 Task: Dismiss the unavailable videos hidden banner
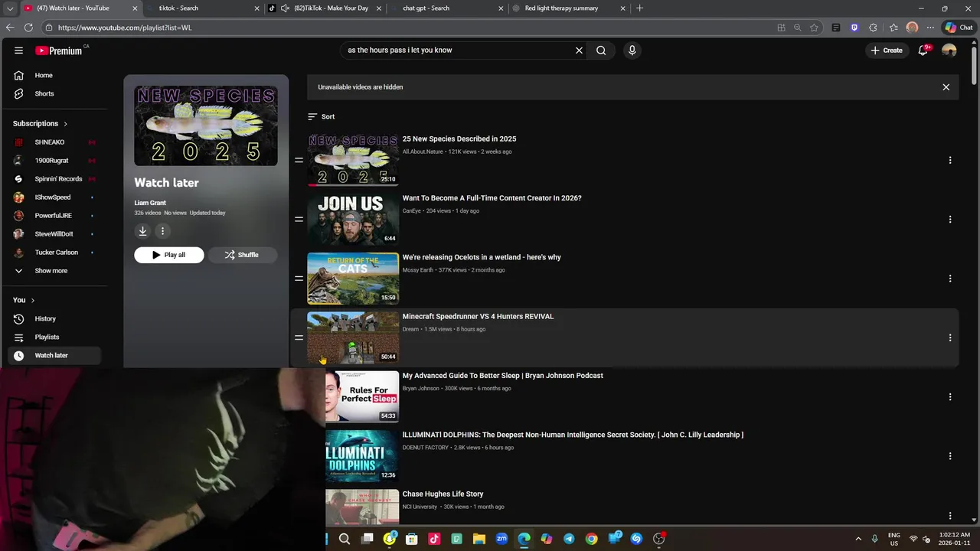(946, 87)
